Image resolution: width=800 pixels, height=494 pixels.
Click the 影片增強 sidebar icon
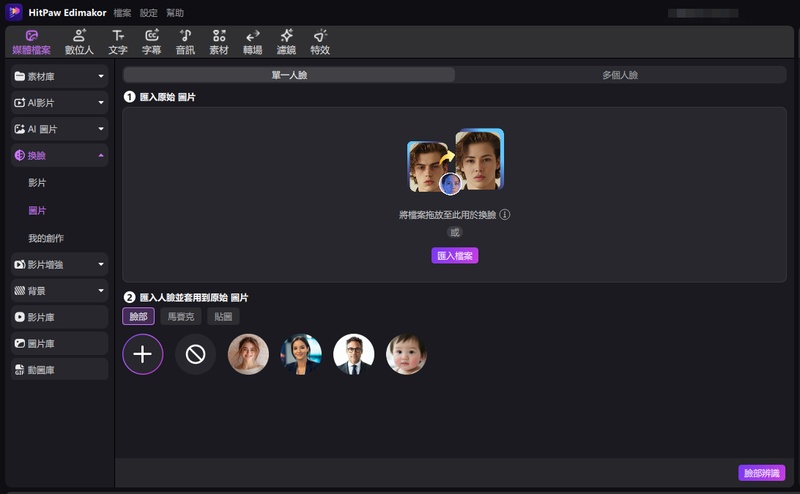tap(19, 264)
